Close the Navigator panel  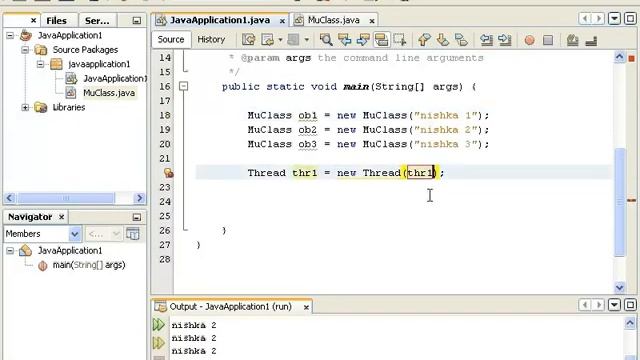[x=62, y=217]
